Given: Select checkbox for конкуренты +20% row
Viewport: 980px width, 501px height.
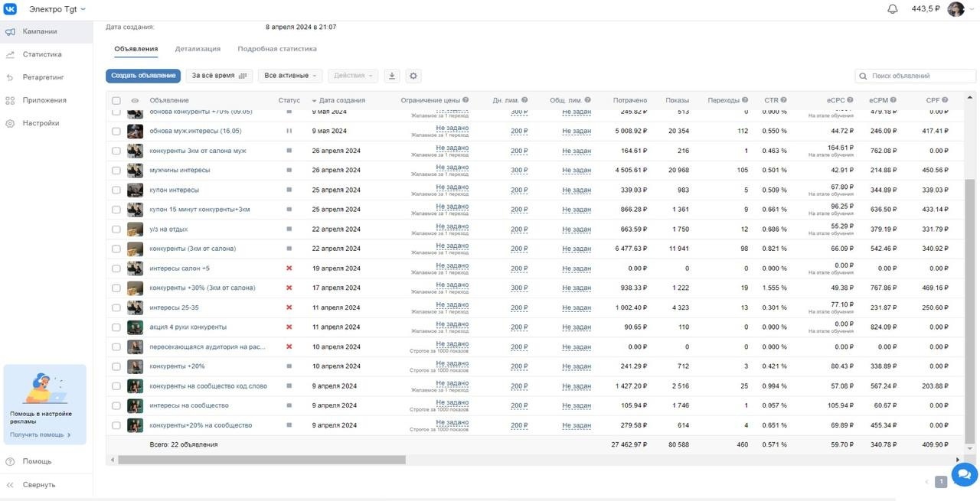Looking at the screenshot, I should pyautogui.click(x=116, y=366).
